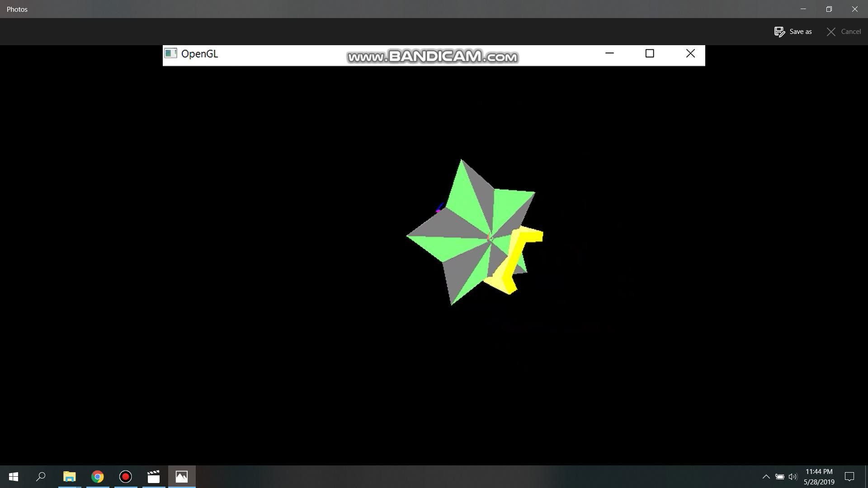
Task: Minimize the Photos window
Action: 803,9
